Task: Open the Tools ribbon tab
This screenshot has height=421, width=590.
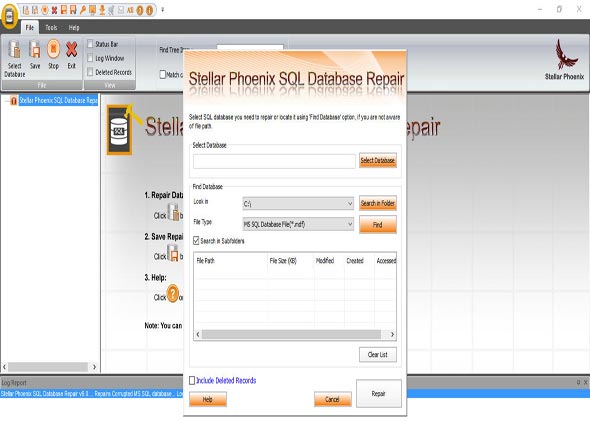Action: tap(51, 27)
